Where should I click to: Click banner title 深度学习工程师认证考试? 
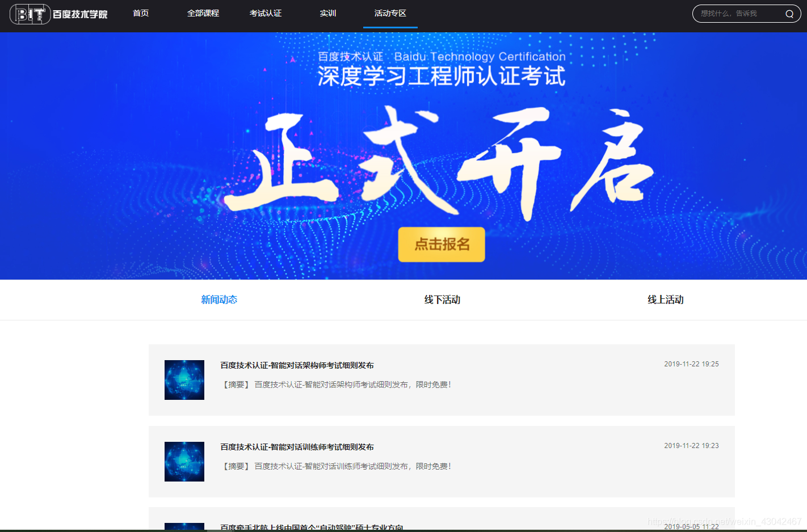click(x=442, y=76)
